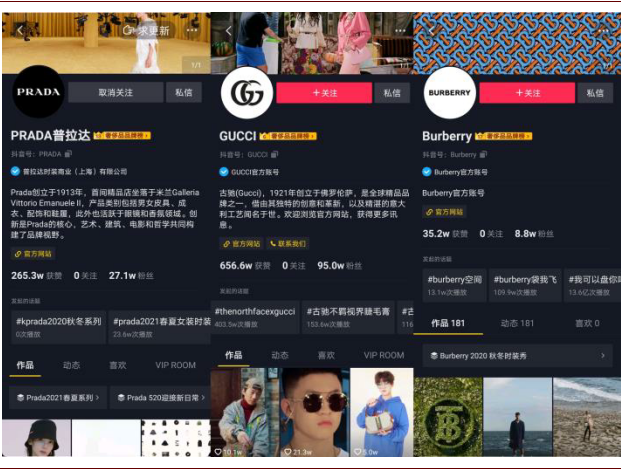
Task: Open the #burberry空间 topic
Action: click(455, 285)
